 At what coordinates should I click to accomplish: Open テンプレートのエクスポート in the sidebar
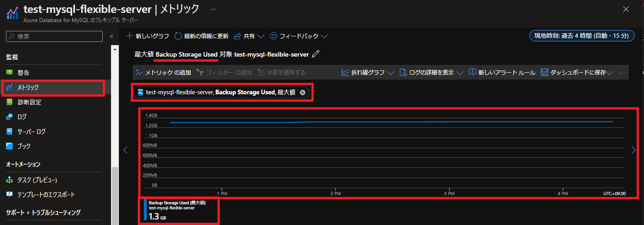point(46,195)
